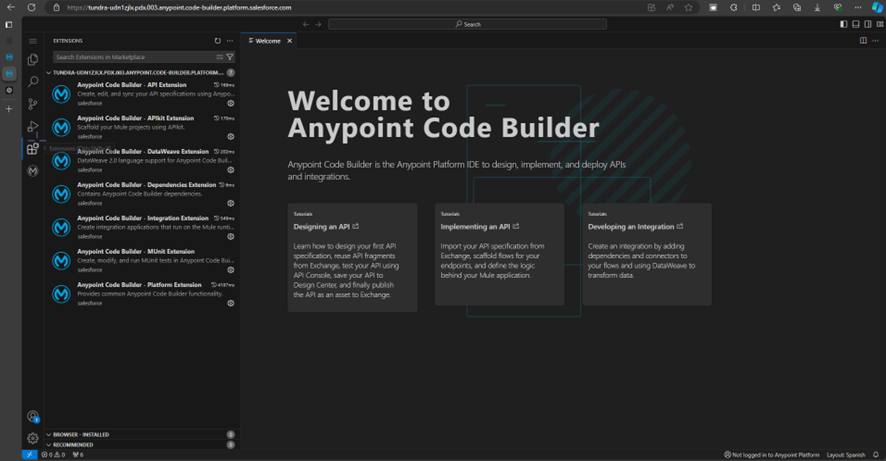Screen dimensions: 886x461
Task: Reload the browser page
Action: coord(32,7)
